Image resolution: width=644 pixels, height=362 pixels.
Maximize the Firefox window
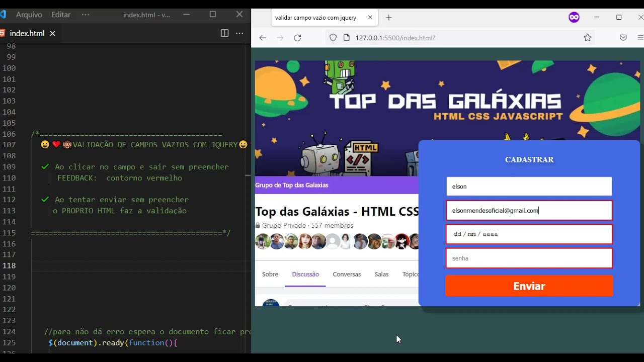pyautogui.click(x=619, y=17)
